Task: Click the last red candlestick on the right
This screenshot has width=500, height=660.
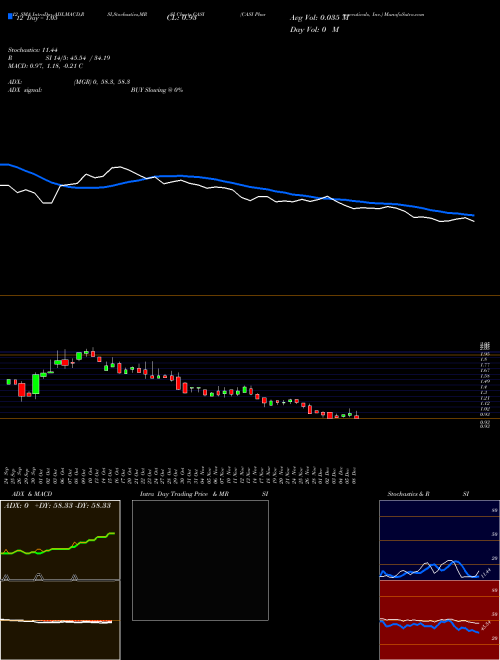Action: click(x=356, y=417)
